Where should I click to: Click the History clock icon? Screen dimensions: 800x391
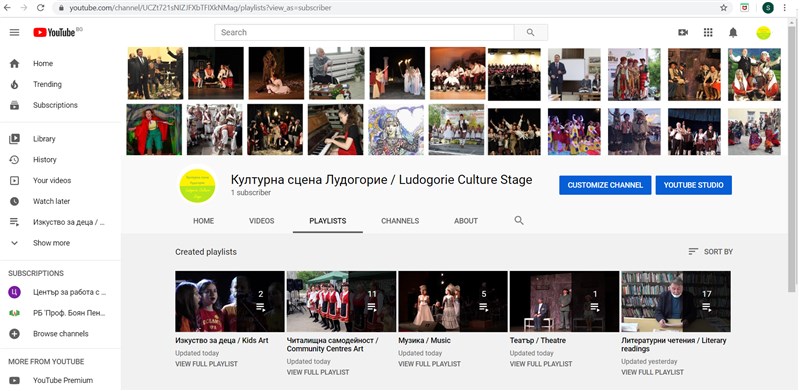click(14, 160)
